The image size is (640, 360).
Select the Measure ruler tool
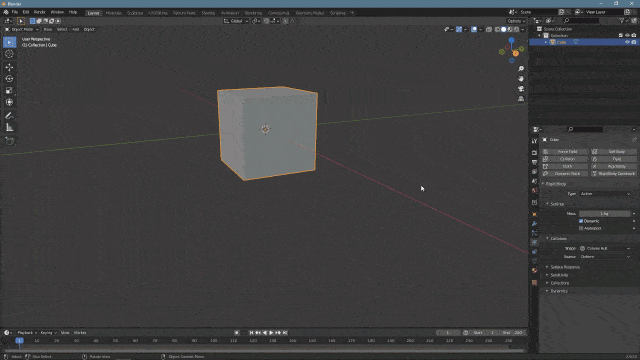tap(9, 128)
